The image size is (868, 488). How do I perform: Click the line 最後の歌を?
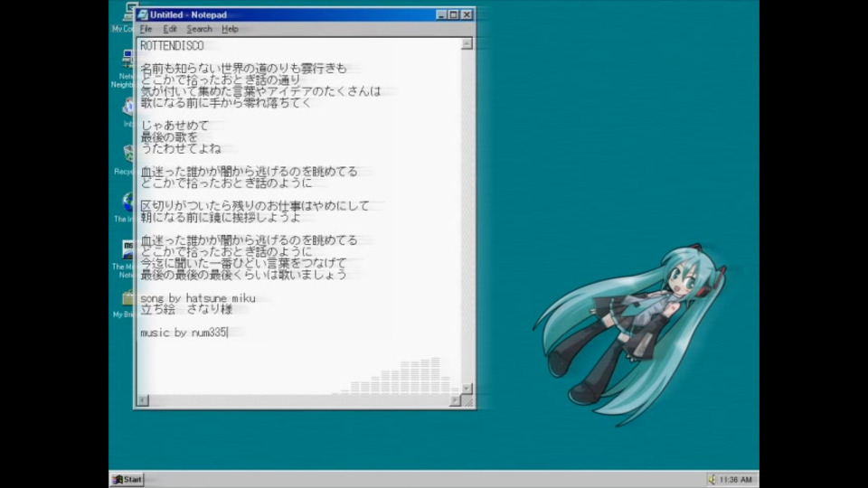coord(169,137)
